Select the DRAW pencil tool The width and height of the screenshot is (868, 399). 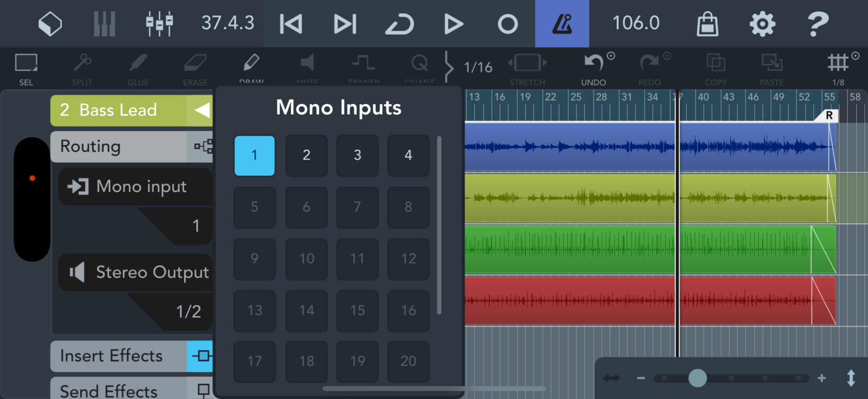(251, 68)
